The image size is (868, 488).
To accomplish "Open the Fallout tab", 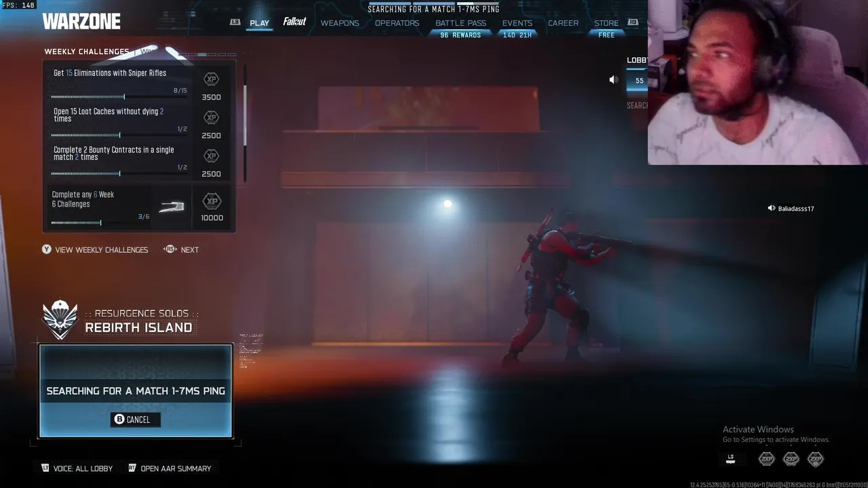I will (x=294, y=22).
